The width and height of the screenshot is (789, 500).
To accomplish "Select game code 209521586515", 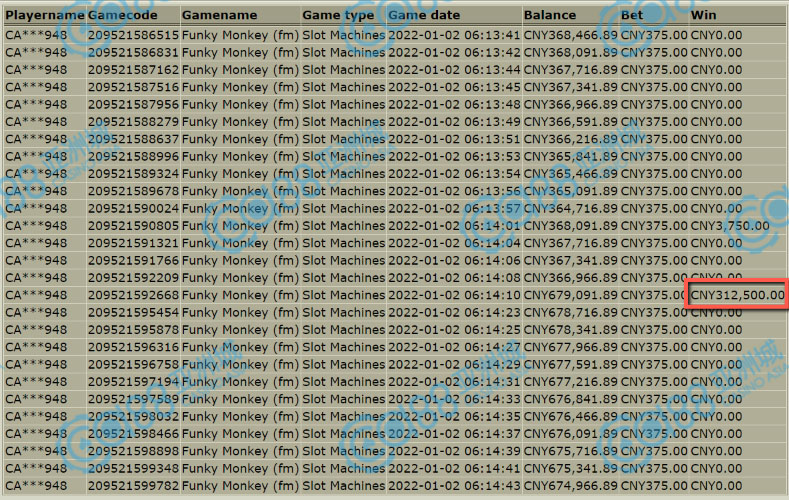I will point(133,34).
